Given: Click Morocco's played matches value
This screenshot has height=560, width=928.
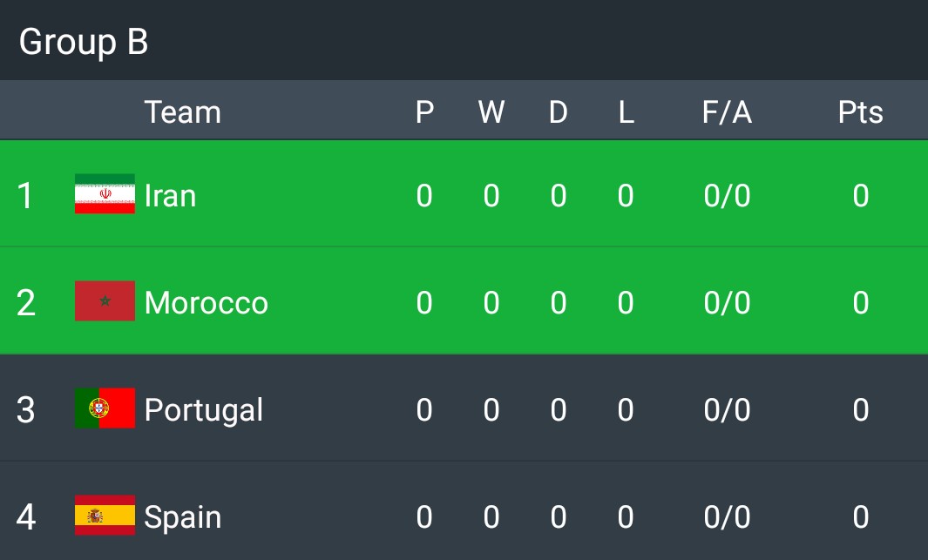Looking at the screenshot, I should [x=423, y=303].
